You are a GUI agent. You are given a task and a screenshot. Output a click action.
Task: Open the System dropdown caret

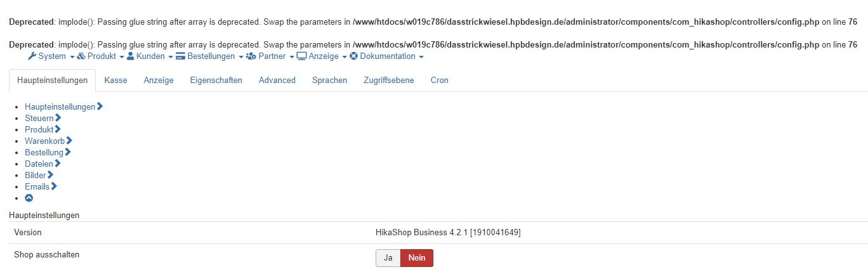72,57
